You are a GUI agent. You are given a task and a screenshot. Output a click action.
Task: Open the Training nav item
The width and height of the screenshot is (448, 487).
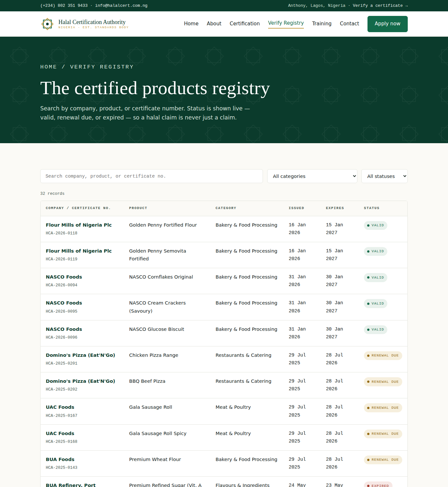pos(322,24)
